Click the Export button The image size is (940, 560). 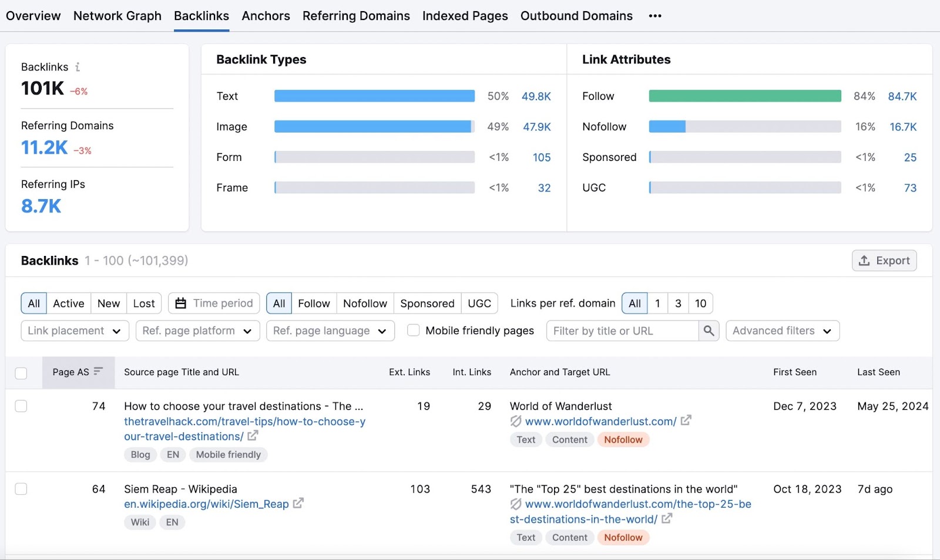click(x=884, y=261)
